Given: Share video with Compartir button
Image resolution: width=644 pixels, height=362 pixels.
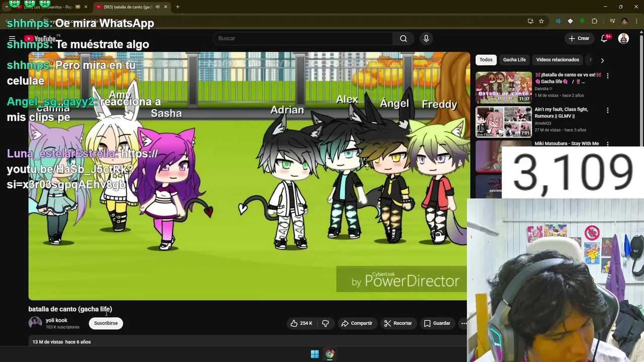Looking at the screenshot, I should point(357,323).
